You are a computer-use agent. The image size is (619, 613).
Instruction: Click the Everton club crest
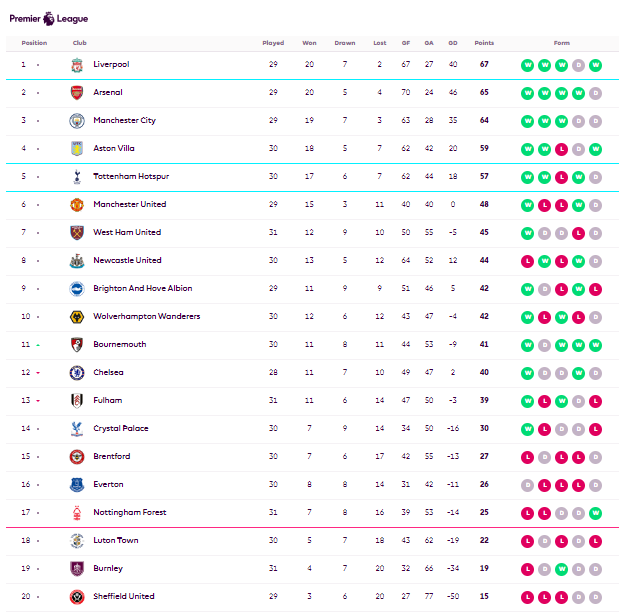point(77,485)
